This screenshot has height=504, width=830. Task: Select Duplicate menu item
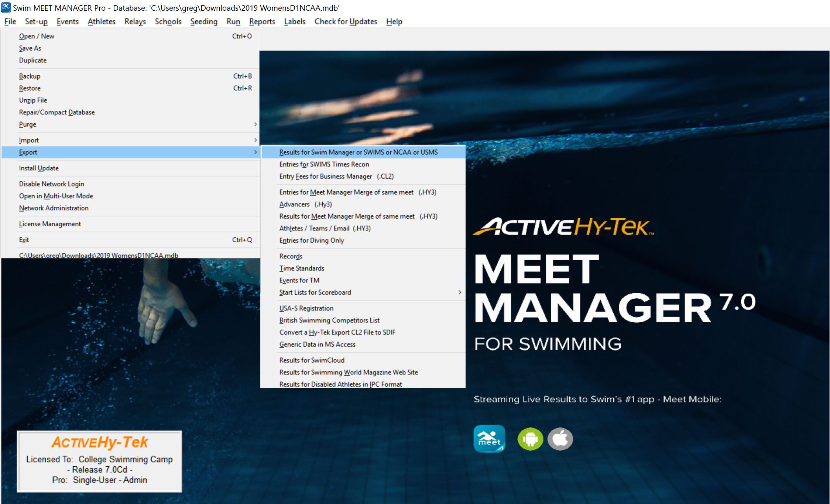tap(131, 60)
